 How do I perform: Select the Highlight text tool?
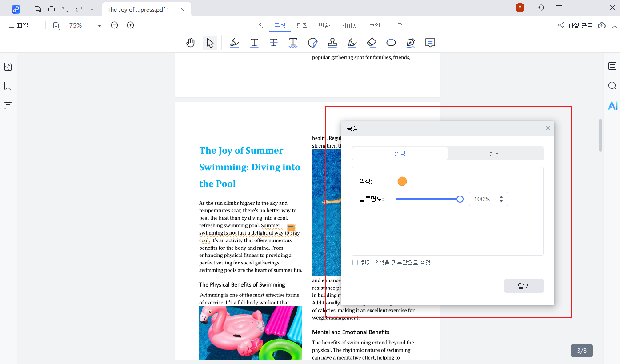coord(235,43)
